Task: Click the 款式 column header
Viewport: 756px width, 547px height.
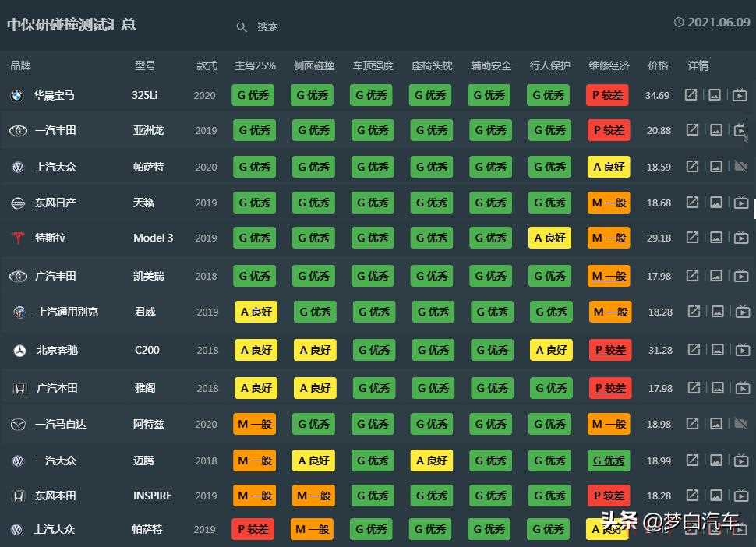Action: 207,65
